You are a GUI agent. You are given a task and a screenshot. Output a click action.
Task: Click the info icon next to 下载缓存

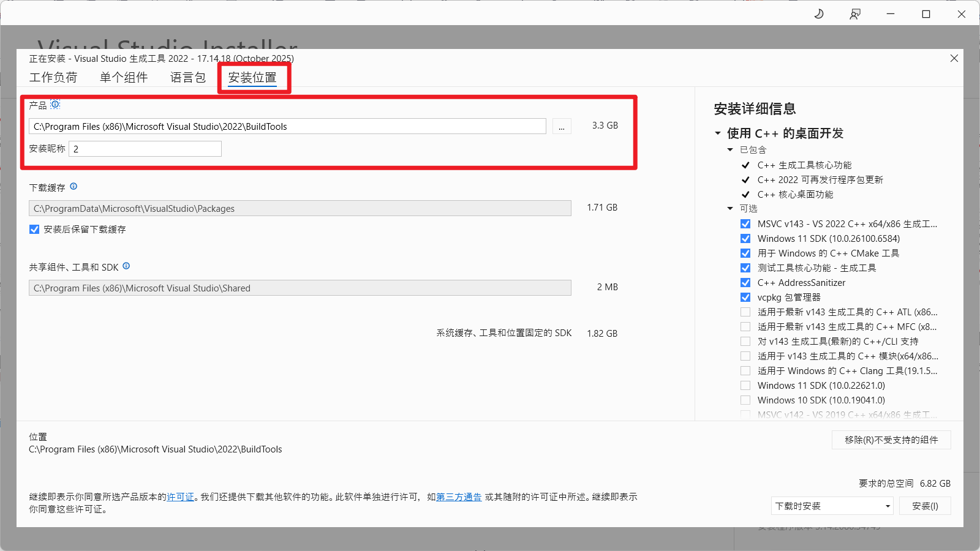tap(73, 186)
